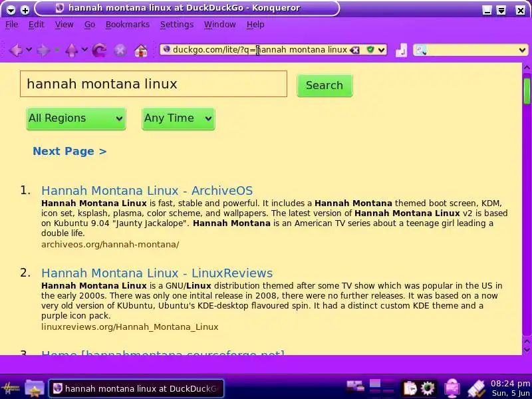Switch desktops with the pager widget
The width and height of the screenshot is (532, 399).
coord(382,388)
